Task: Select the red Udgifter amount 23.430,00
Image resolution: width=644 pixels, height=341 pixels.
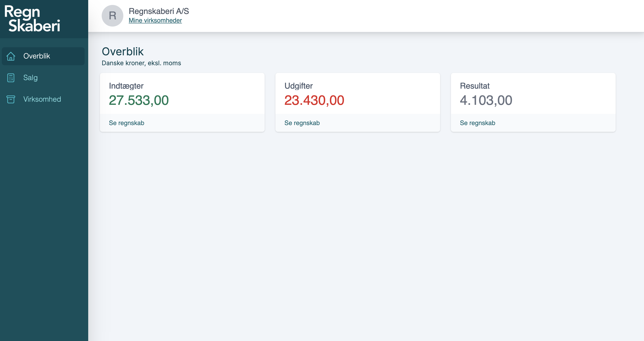Action: 314,100
